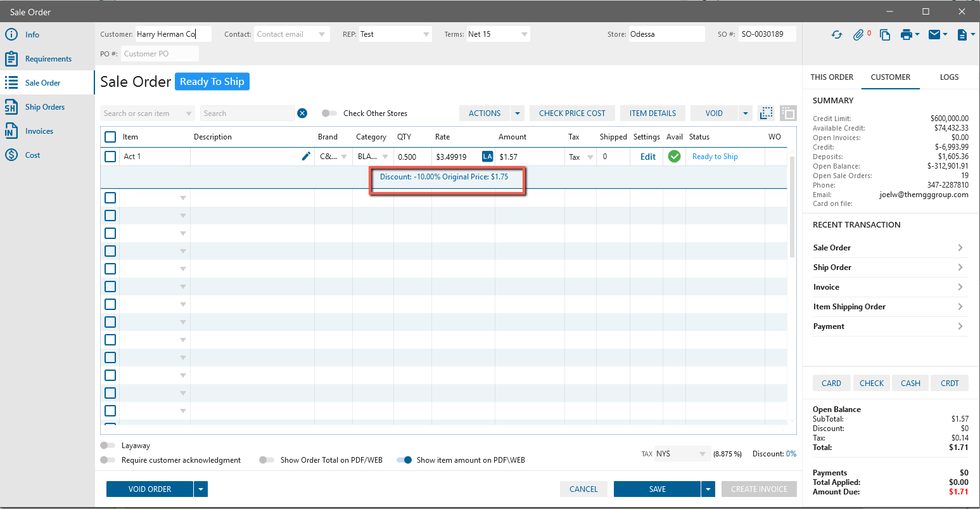Click the CARD payment button
This screenshot has height=509, width=980.
point(831,383)
